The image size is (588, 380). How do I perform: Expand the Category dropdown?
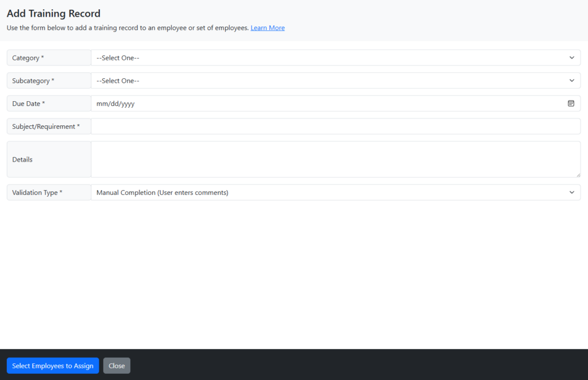coord(335,58)
